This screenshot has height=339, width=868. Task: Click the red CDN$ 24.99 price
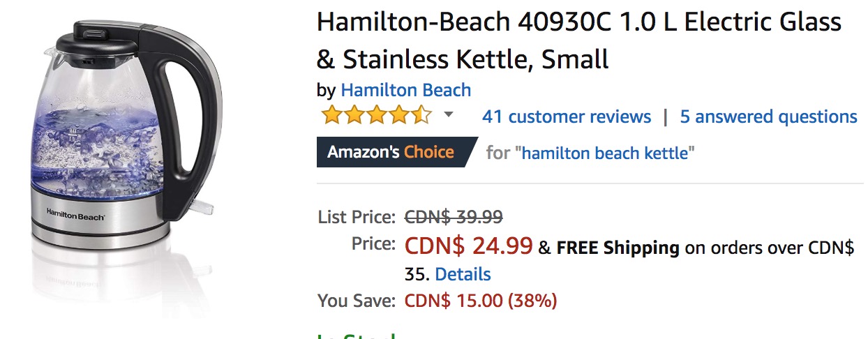click(x=469, y=246)
